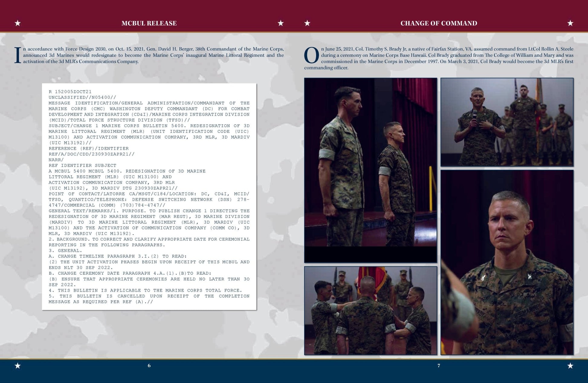This screenshot has width=588, height=383.
Task: Switch to the CHANGE OF COMMAND section
Action: tap(438, 22)
